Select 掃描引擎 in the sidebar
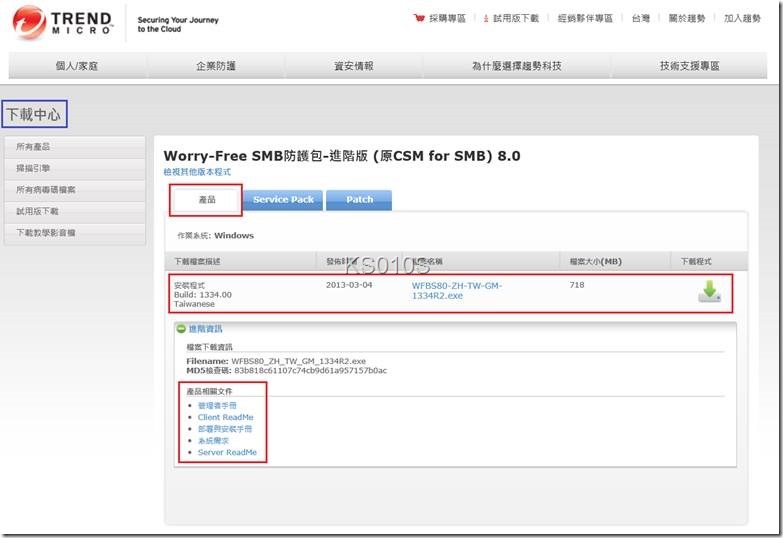The height and width of the screenshot is (538, 783). pos(74,168)
